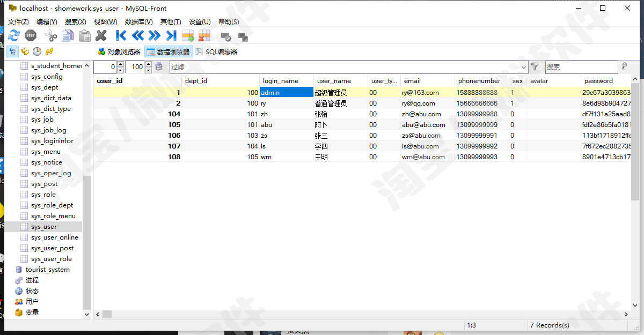644x335 pixels.
Task: Open the 视图(W) menu
Action: coord(105,21)
